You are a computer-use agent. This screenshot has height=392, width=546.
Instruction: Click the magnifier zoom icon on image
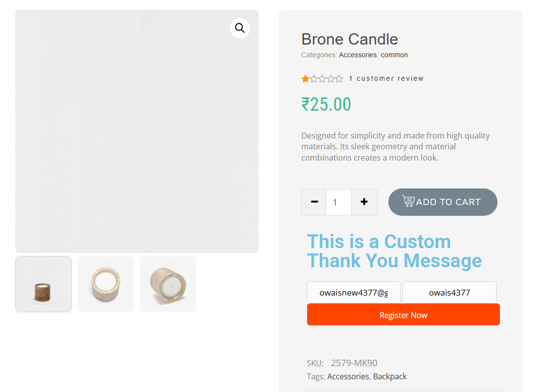[240, 28]
